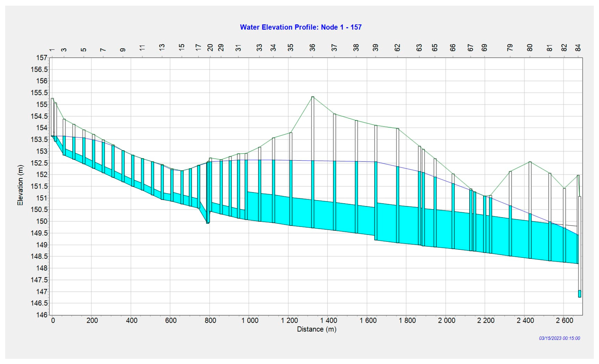Click the 157 elevation tick label

42,58
